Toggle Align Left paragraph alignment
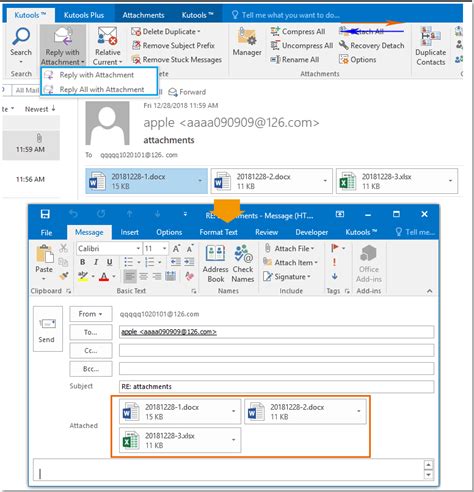The width and height of the screenshot is (474, 492). tap(130, 276)
